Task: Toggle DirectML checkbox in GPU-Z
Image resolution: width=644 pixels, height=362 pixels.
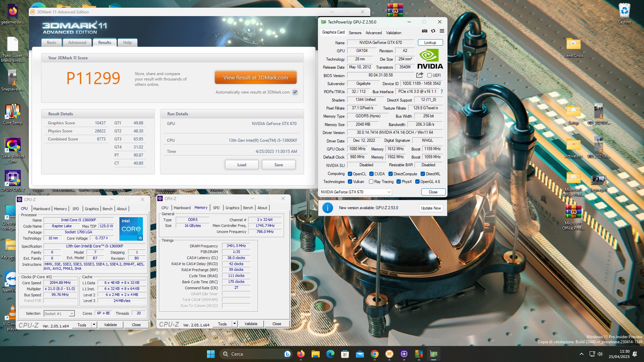Action: point(423,174)
